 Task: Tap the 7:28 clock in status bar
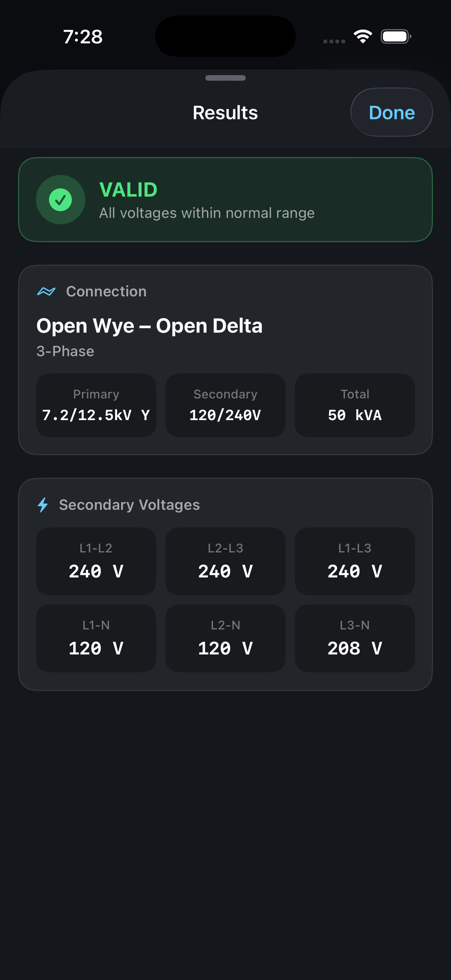pos(83,37)
